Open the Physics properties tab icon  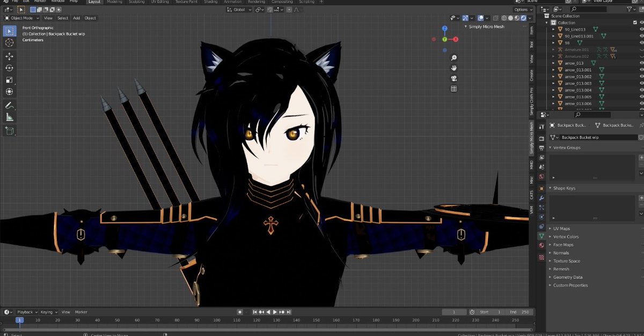pos(541,217)
